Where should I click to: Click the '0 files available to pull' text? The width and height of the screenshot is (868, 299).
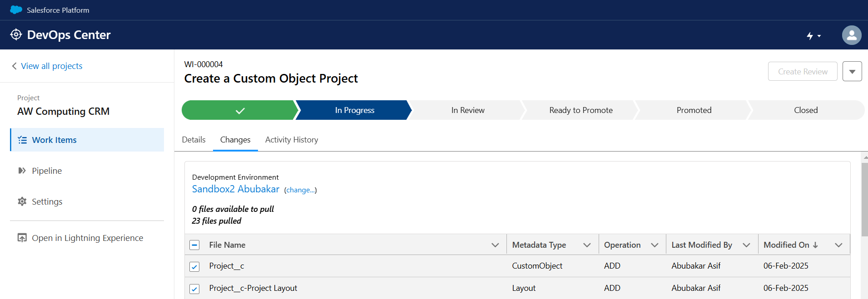[233, 209]
